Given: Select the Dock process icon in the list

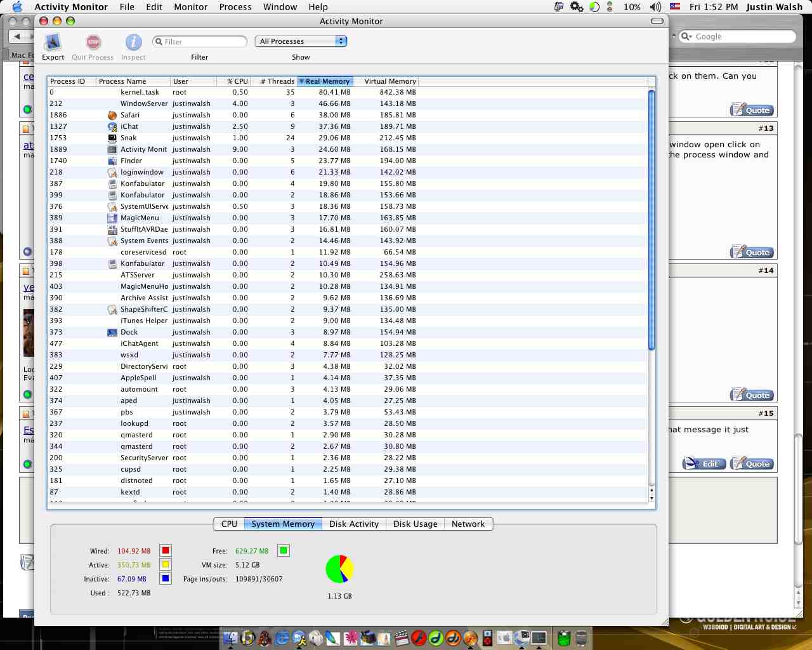Looking at the screenshot, I should coord(112,333).
